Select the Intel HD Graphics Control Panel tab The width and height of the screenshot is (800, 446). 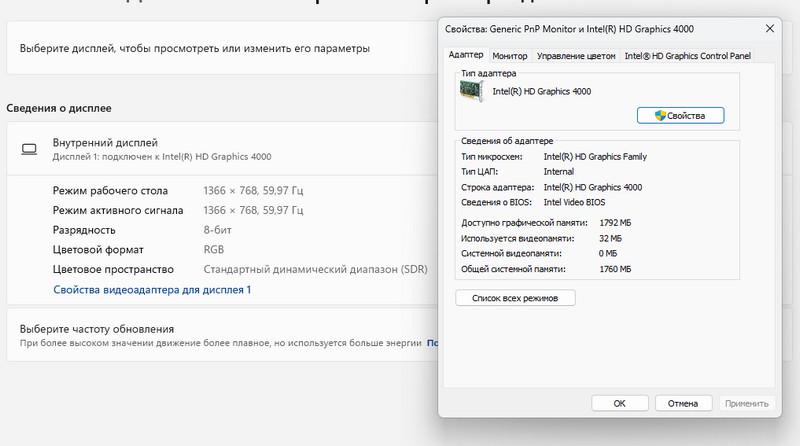(686, 57)
